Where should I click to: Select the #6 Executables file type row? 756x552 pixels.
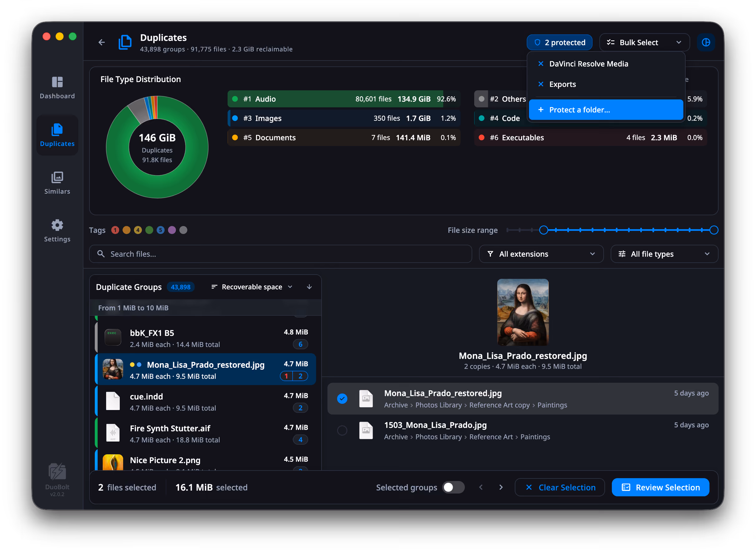pos(590,138)
